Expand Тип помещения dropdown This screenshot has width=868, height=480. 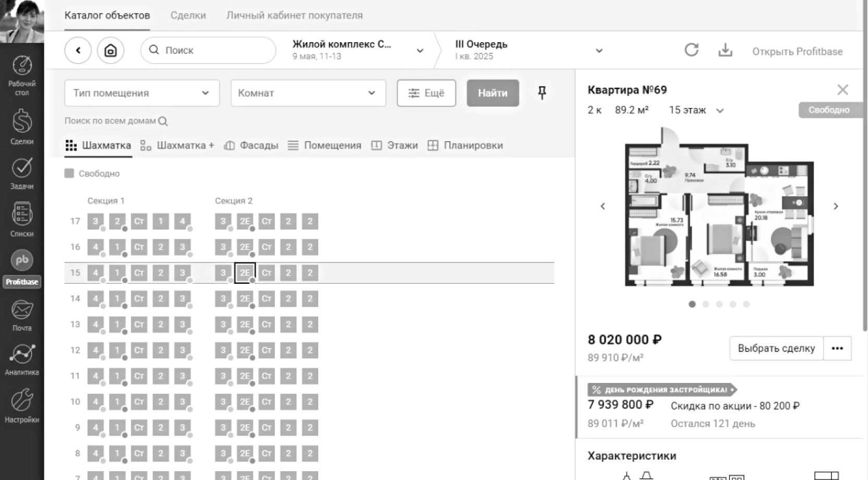click(x=142, y=93)
